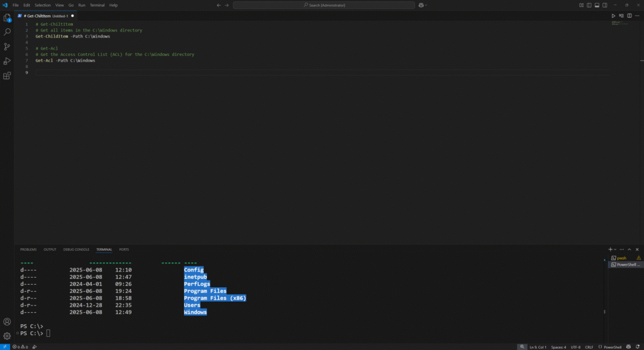
Task: Switch to the PROBLEMS panel tab
Action: pyautogui.click(x=28, y=249)
